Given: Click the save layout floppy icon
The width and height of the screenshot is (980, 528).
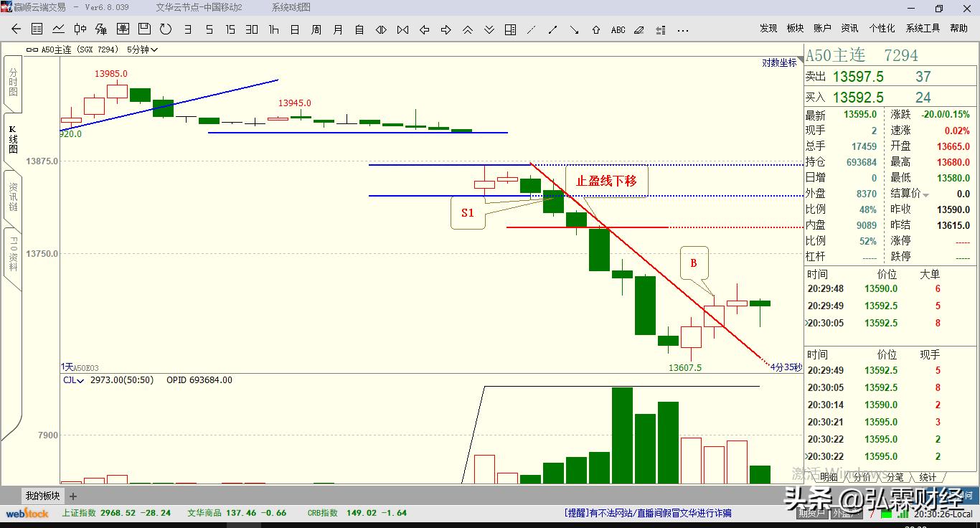Looking at the screenshot, I should [x=144, y=29].
